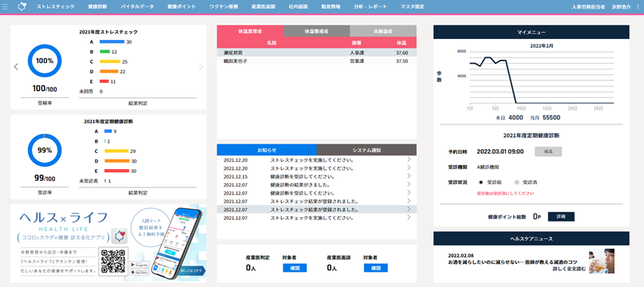Open ストレスチェック menu
644x287 pixels.
55,7
